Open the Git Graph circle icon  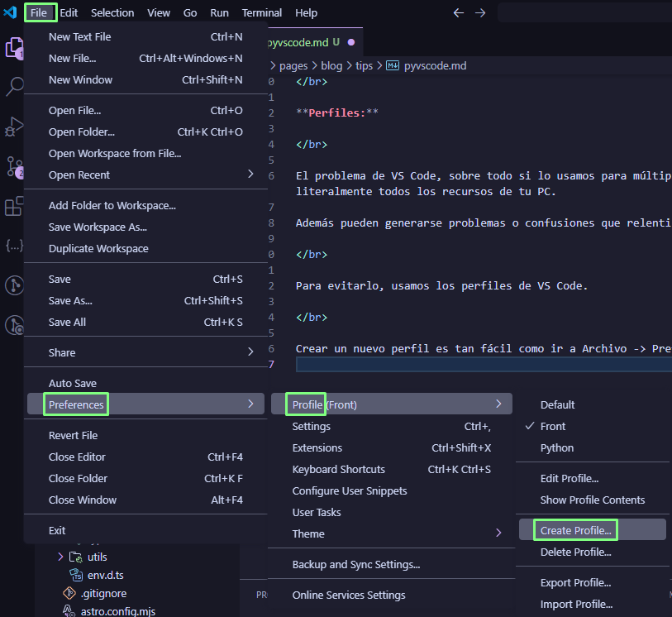click(x=14, y=285)
